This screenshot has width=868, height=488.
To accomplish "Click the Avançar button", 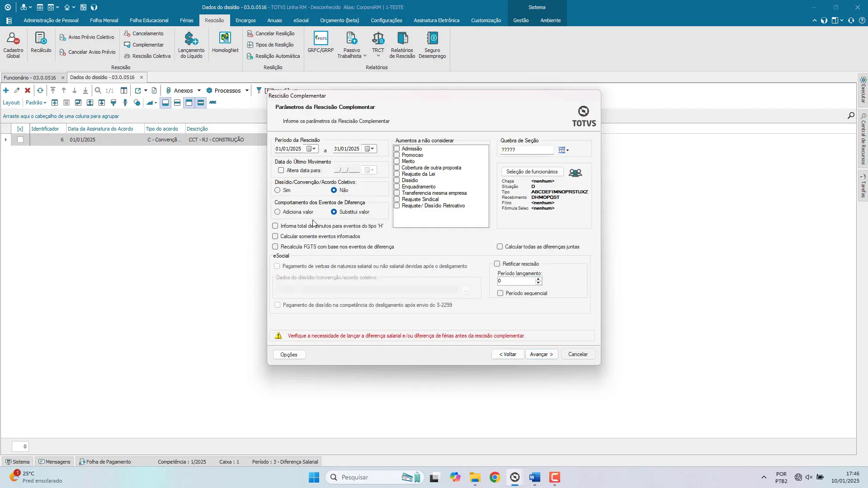I will coord(541,354).
